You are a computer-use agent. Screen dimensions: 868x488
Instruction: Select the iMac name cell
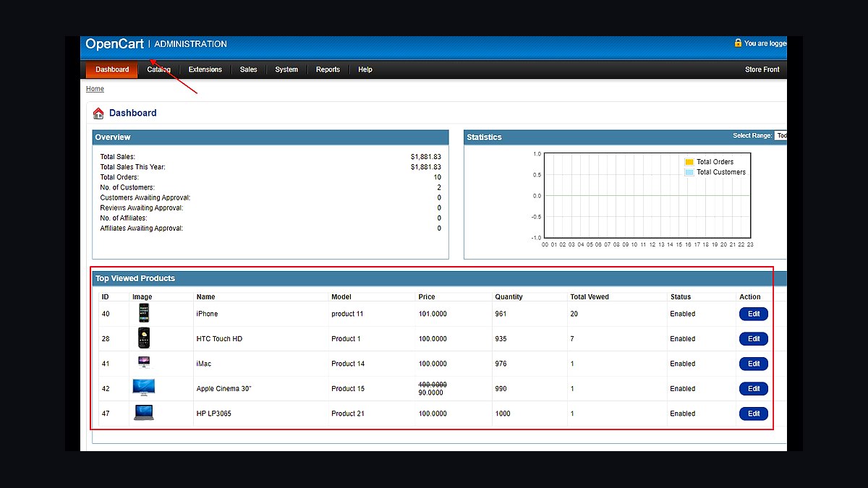click(204, 364)
